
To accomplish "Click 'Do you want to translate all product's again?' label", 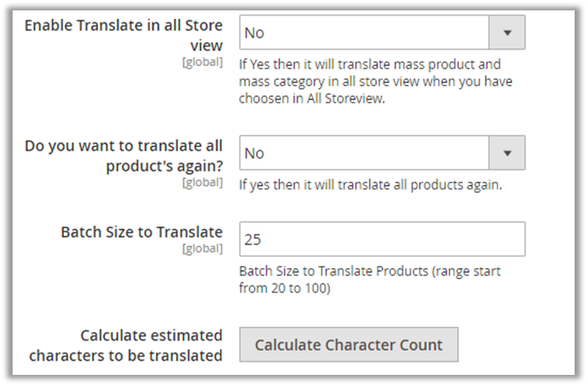I will point(123,154).
